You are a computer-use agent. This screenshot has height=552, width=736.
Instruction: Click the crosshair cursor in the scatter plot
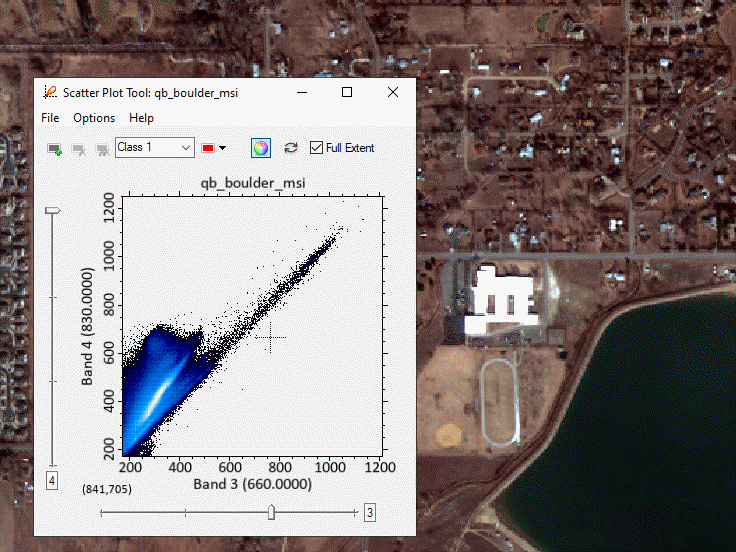tap(270, 338)
